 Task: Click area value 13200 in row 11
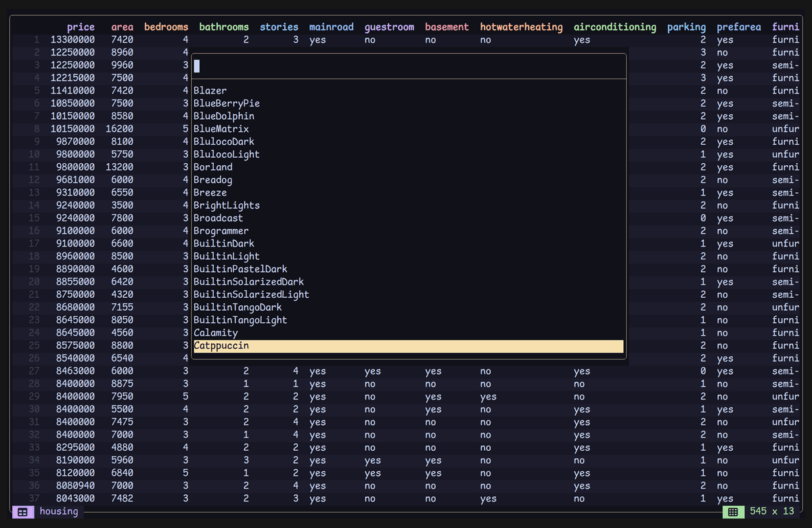[120, 167]
